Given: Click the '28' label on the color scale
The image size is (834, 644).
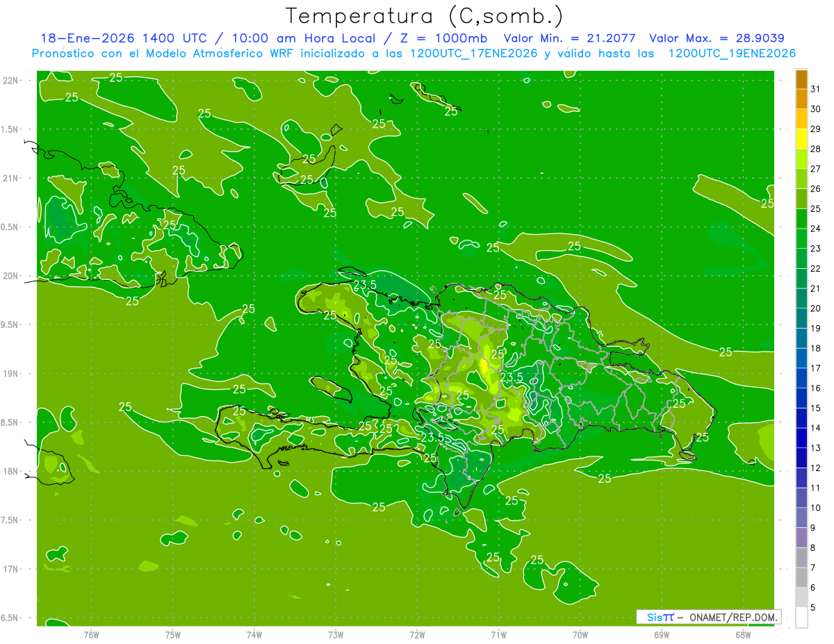Looking at the screenshot, I should pos(815,149).
